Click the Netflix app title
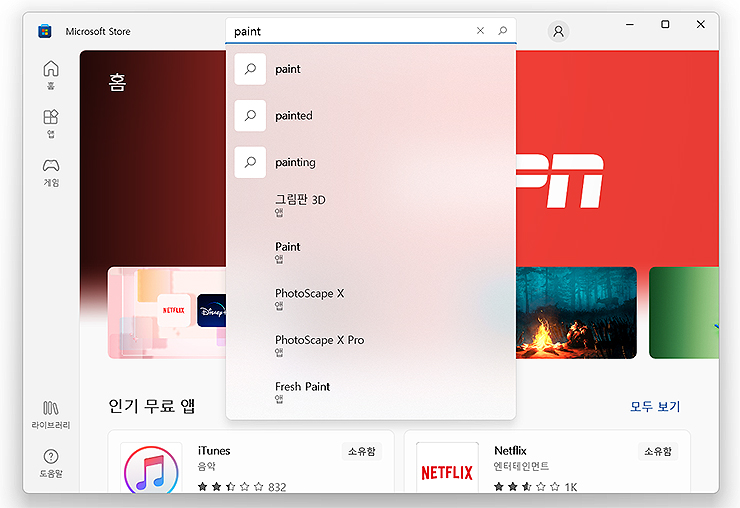 pos(510,451)
